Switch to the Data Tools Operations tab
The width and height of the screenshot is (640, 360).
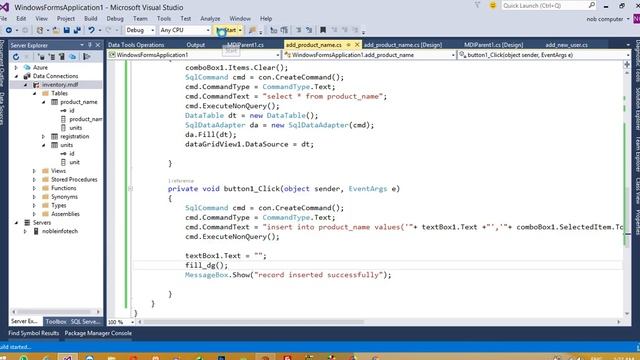136,45
